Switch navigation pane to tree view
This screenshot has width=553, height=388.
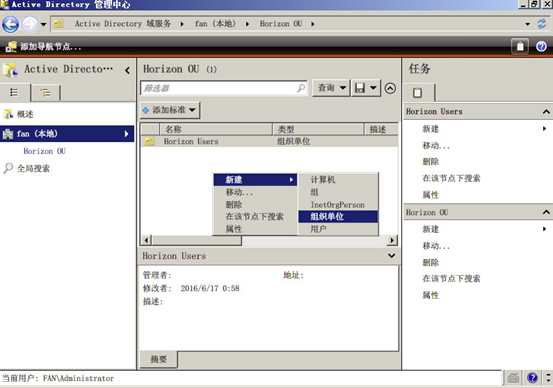45,93
